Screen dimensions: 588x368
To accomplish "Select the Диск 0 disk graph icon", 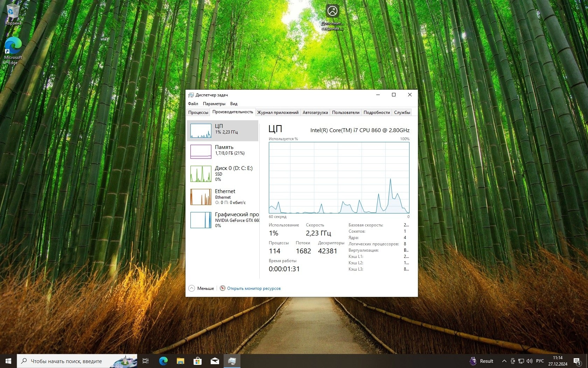I will coord(201,174).
